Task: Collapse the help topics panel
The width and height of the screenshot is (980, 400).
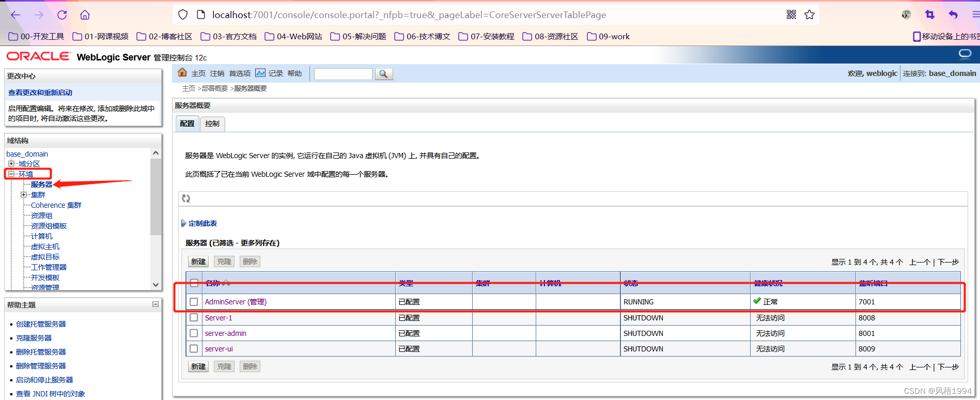Action: tap(155, 304)
